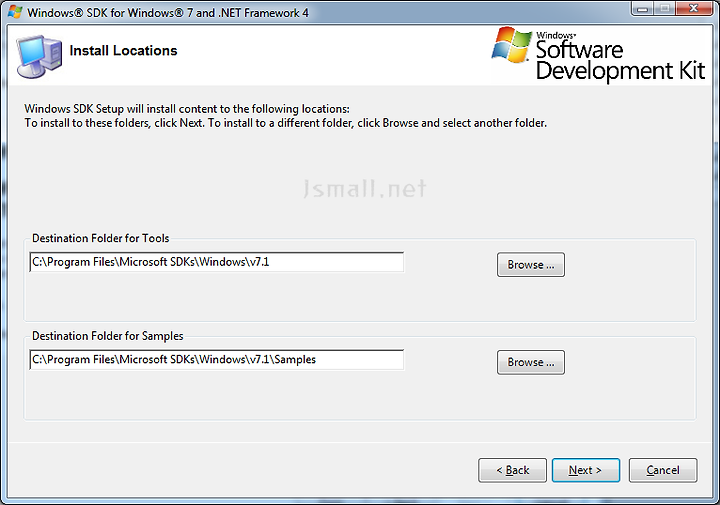The width and height of the screenshot is (720, 505).
Task: Go back with the Back button
Action: click(512, 470)
